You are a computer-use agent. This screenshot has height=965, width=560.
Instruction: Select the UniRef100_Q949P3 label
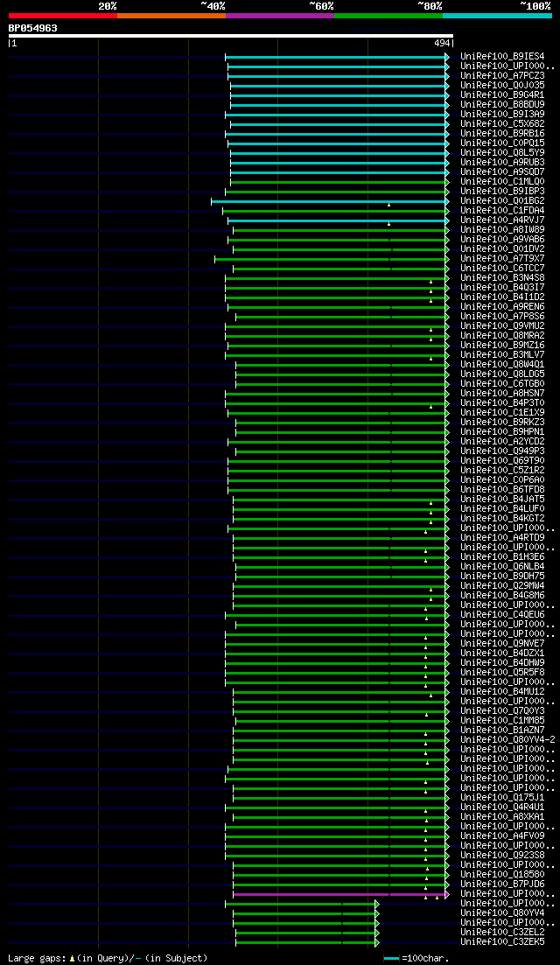pyautogui.click(x=502, y=451)
